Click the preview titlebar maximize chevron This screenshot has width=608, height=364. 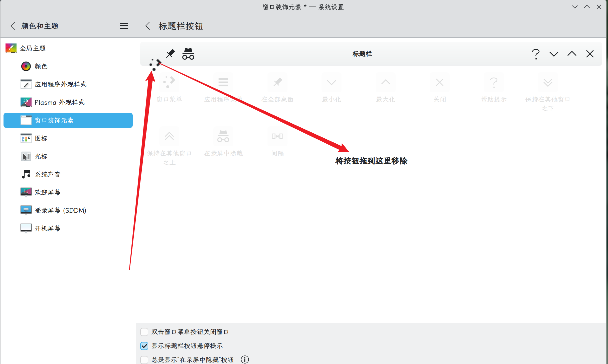(572, 54)
